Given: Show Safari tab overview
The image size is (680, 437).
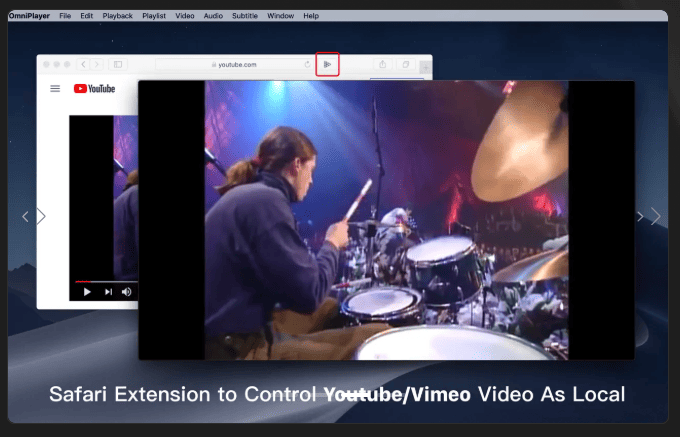Looking at the screenshot, I should point(405,64).
